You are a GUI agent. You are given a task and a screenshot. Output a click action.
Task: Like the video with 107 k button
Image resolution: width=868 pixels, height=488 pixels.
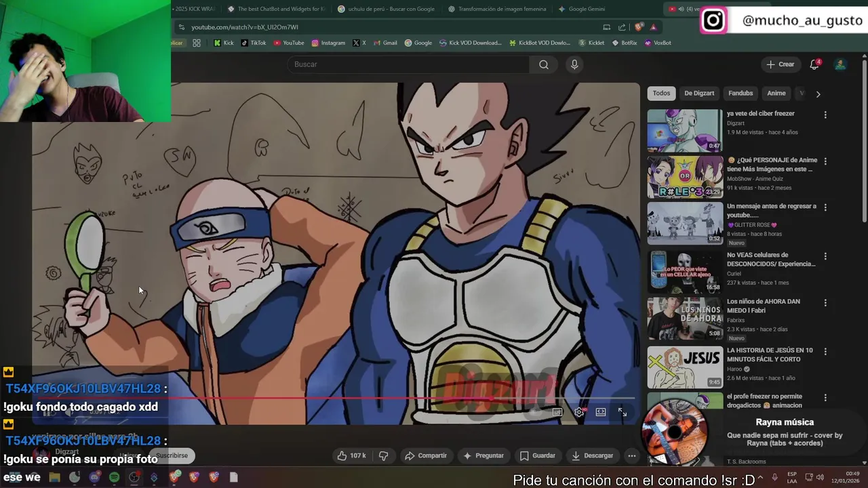click(352, 455)
